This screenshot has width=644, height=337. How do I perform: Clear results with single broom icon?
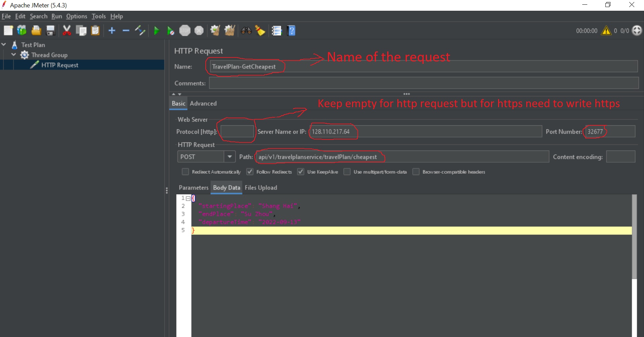click(x=215, y=31)
